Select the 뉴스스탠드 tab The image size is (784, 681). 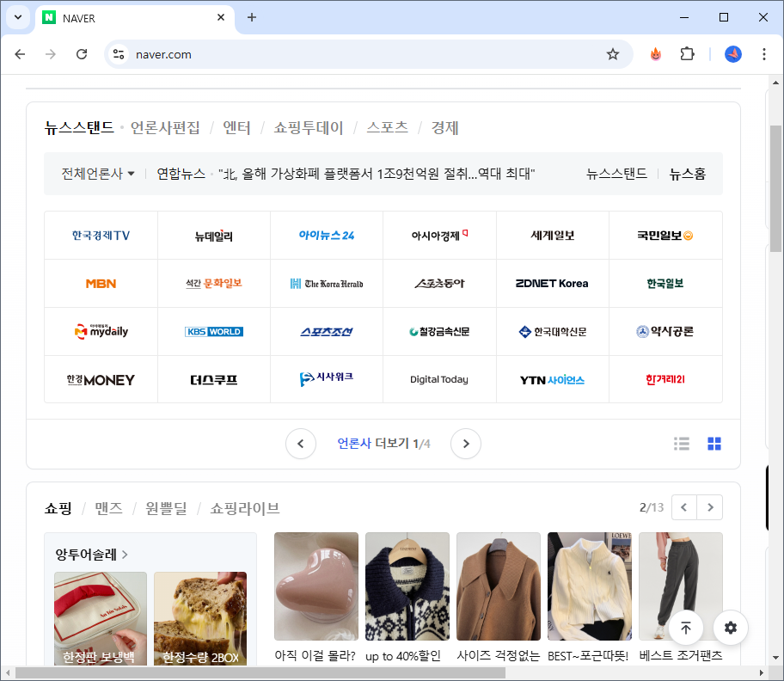79,127
